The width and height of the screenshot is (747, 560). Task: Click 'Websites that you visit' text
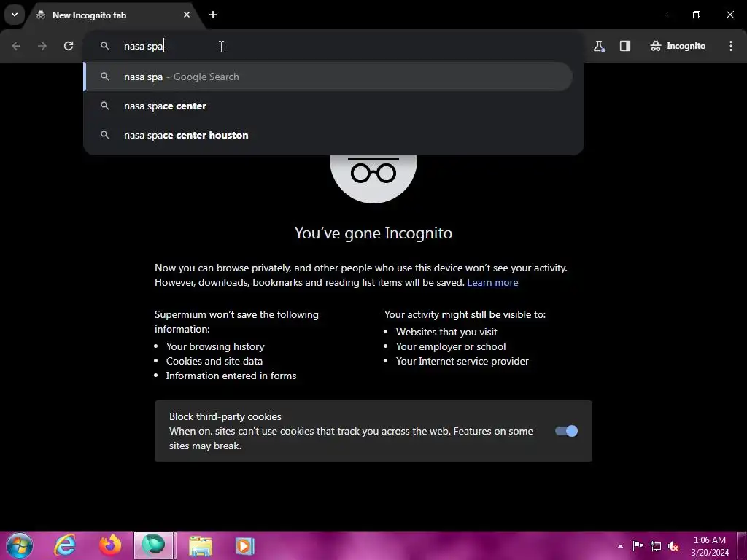446,332
